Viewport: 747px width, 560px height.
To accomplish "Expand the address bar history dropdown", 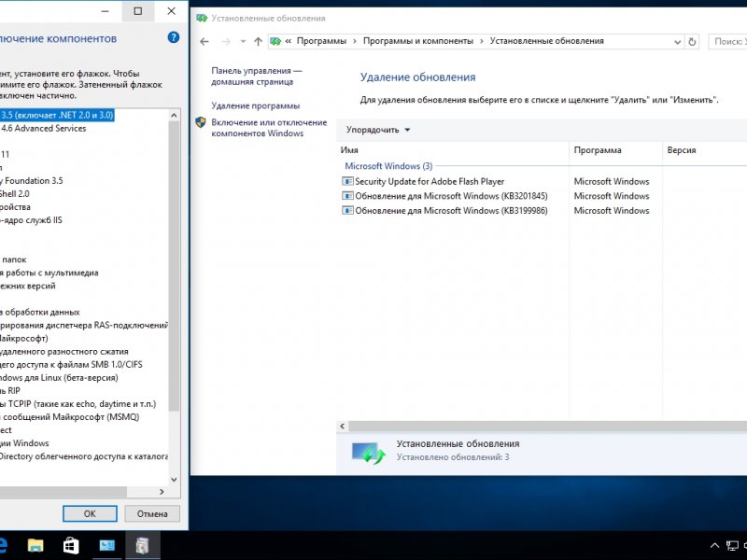I will [678, 42].
